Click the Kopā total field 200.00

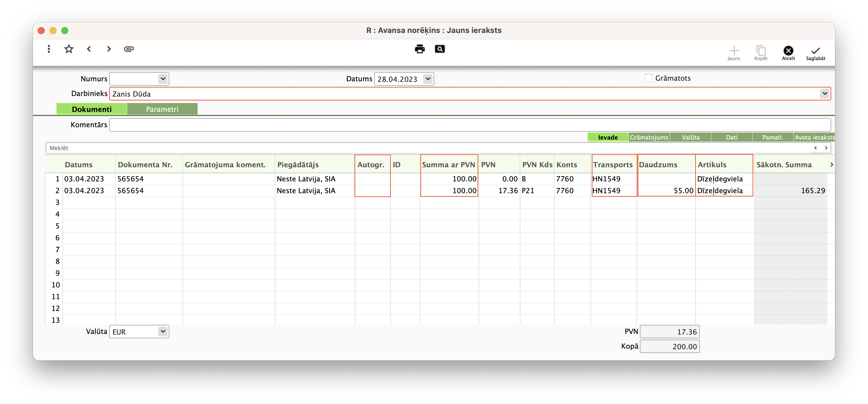[x=670, y=347]
